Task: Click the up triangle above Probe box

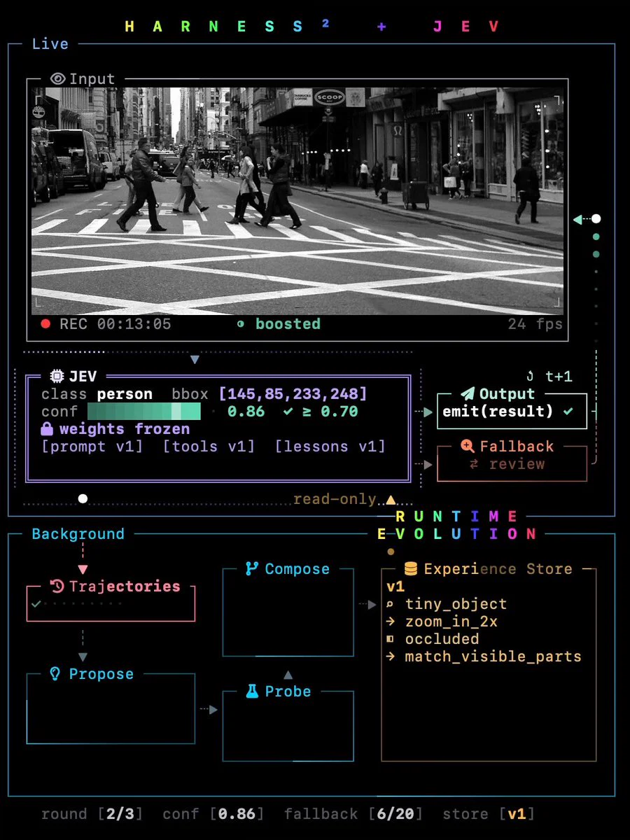Action: point(288,675)
